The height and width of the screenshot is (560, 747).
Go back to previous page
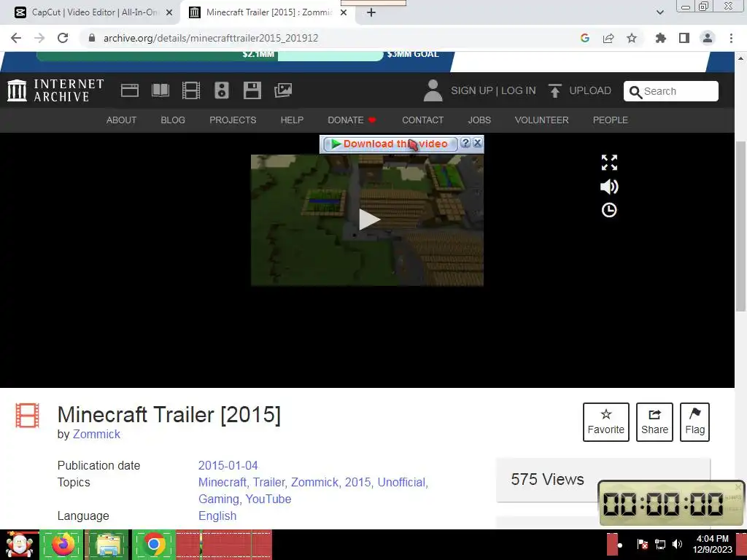pyautogui.click(x=16, y=38)
